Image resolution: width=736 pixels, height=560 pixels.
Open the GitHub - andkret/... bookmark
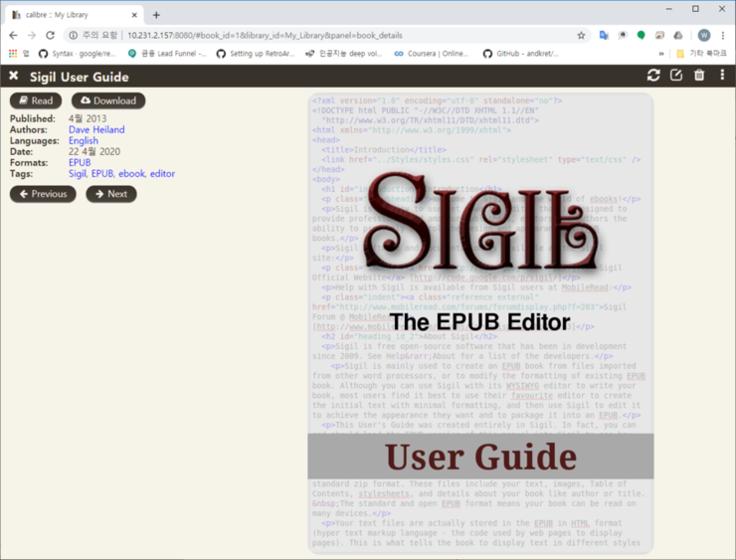520,54
